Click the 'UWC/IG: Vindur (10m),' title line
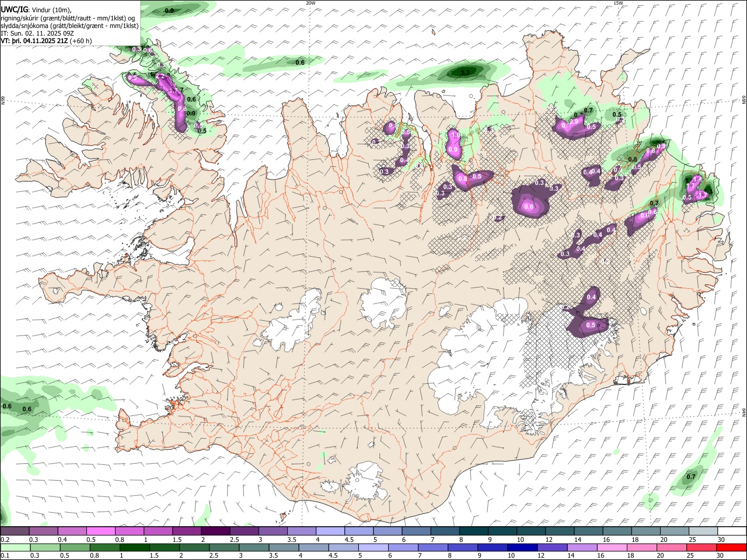747x560 pixels. (36, 10)
